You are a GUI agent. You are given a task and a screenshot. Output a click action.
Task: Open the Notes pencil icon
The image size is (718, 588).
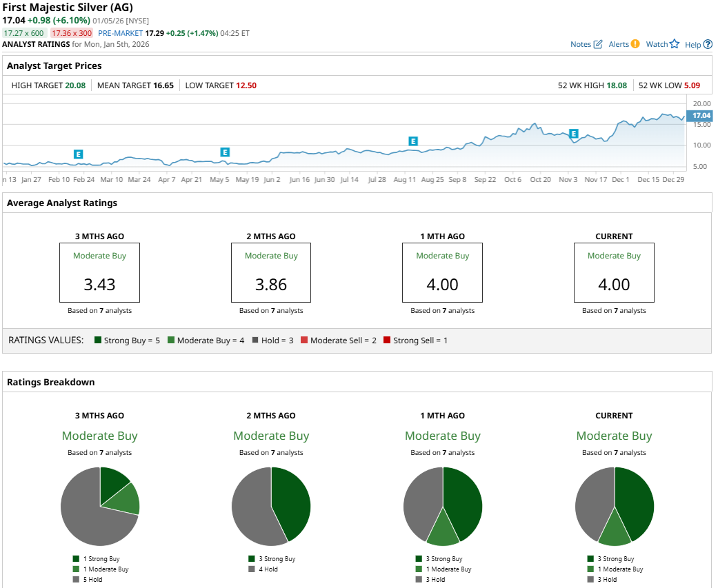(x=597, y=44)
